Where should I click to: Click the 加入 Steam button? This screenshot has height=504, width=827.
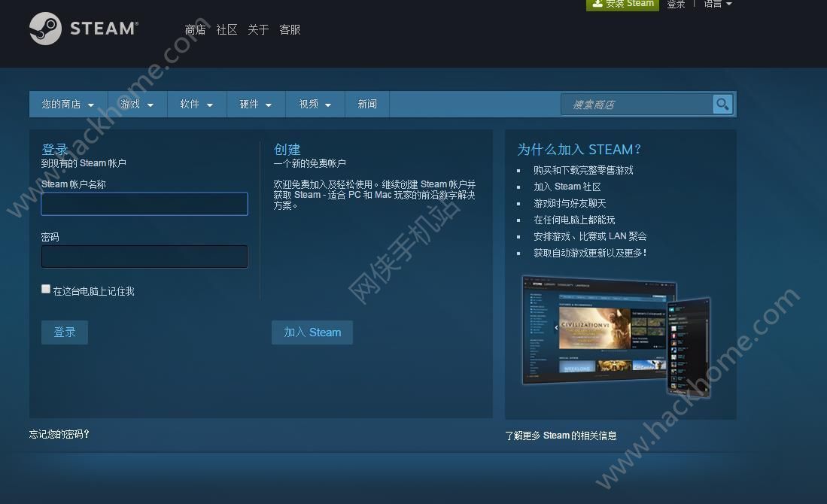[x=312, y=332]
